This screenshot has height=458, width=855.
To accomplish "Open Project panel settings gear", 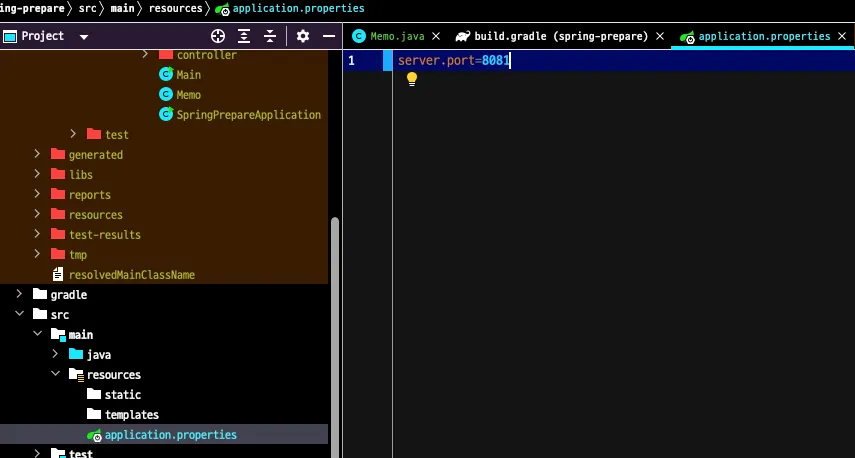I will point(303,36).
